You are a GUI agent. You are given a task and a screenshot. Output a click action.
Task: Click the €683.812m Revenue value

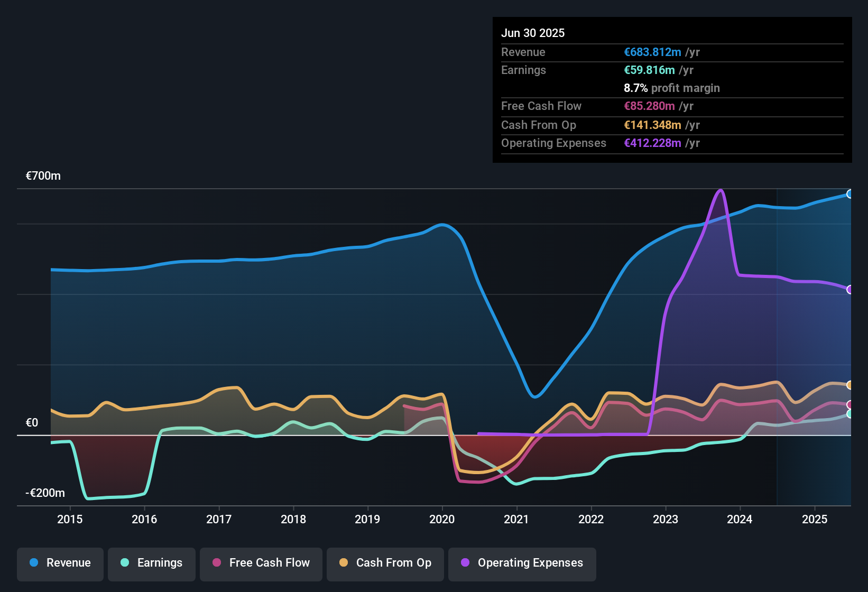tap(652, 52)
